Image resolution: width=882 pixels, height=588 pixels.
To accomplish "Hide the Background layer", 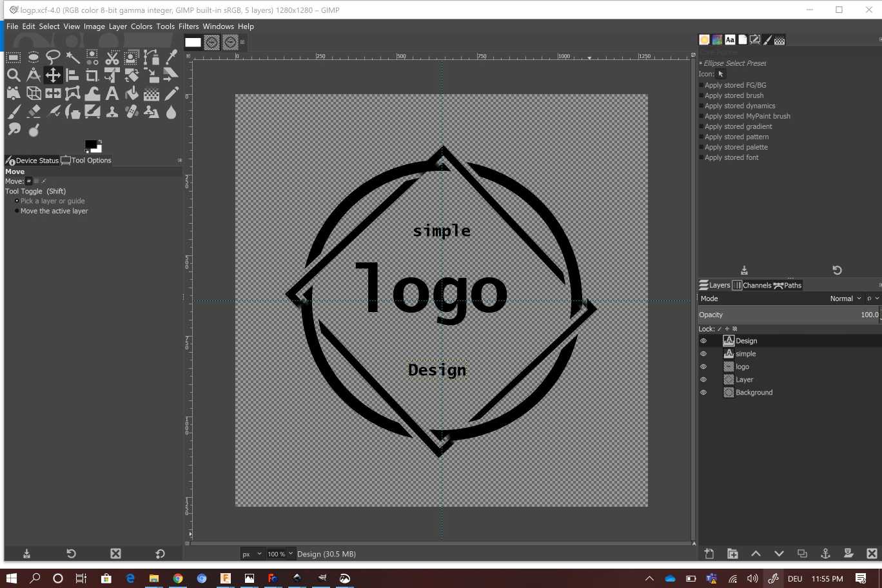I will click(x=703, y=393).
